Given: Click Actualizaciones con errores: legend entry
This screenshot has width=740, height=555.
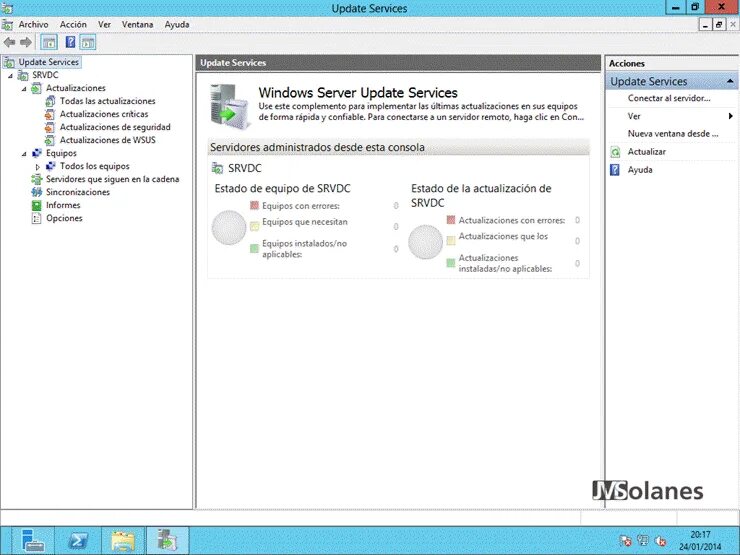Looking at the screenshot, I should point(512,220).
